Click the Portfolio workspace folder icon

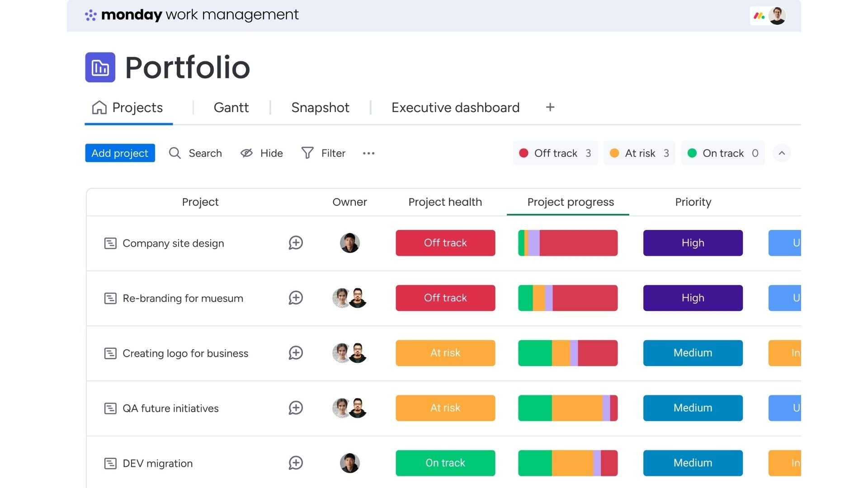[100, 67]
